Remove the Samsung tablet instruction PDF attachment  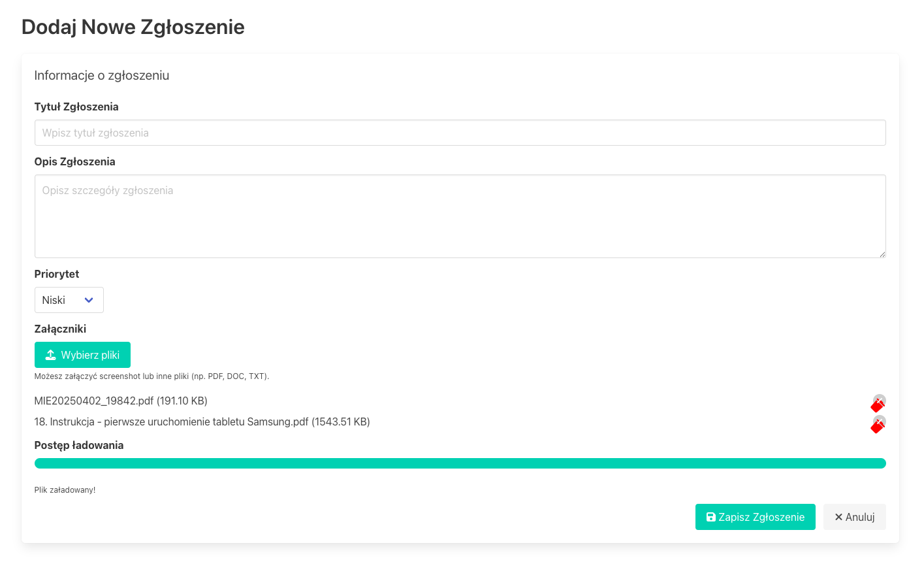point(878,425)
